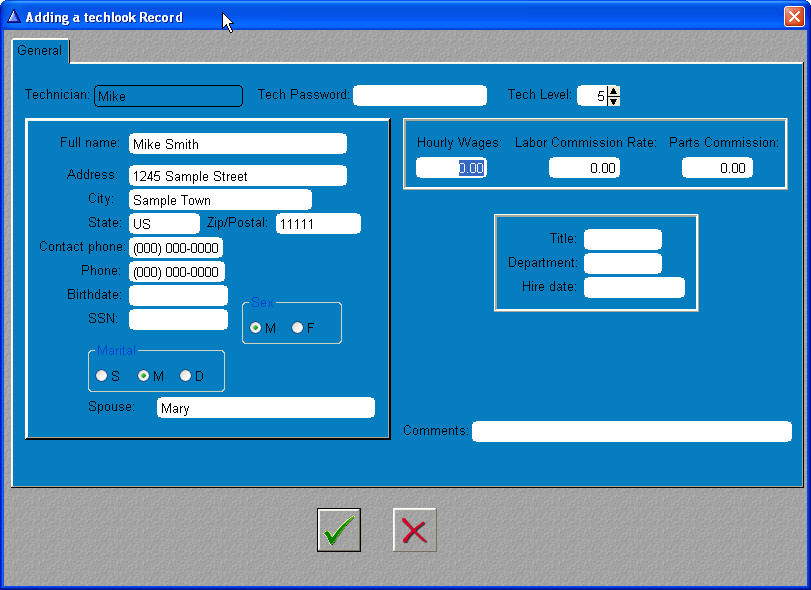Click the green checkmark save button
Screen dimensions: 811x590
pos(339,530)
